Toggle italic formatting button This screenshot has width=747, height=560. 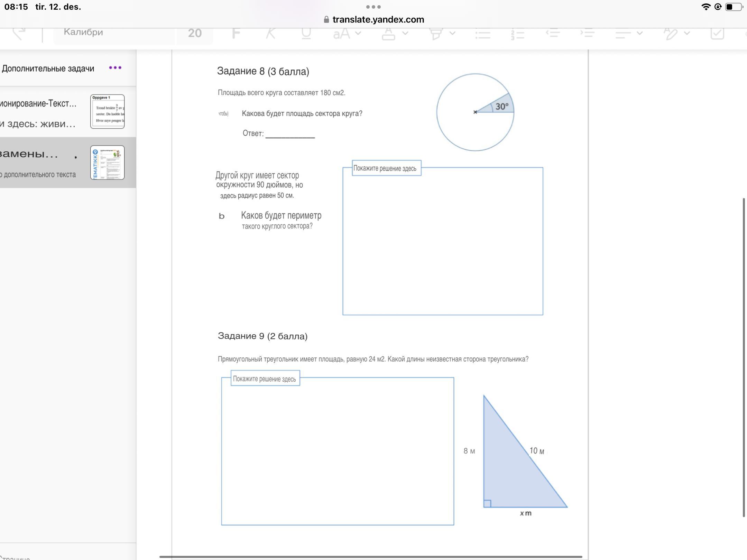pos(271,33)
